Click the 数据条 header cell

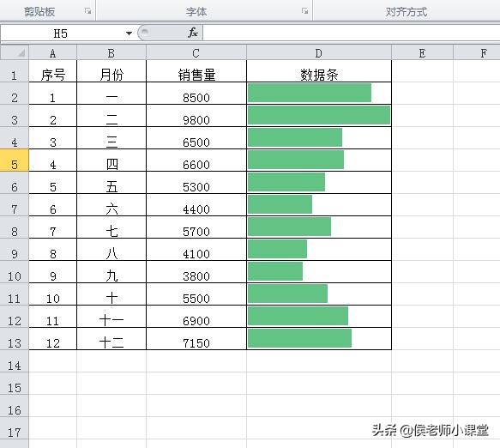coord(319,71)
